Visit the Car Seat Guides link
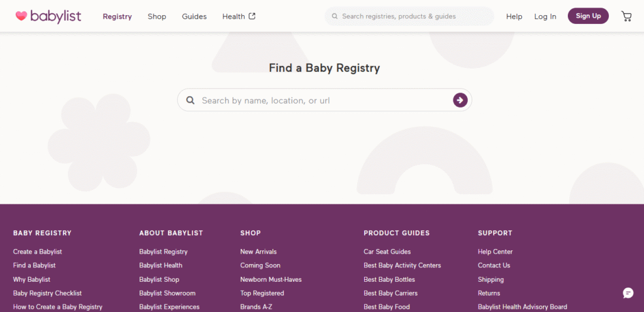 (x=387, y=252)
